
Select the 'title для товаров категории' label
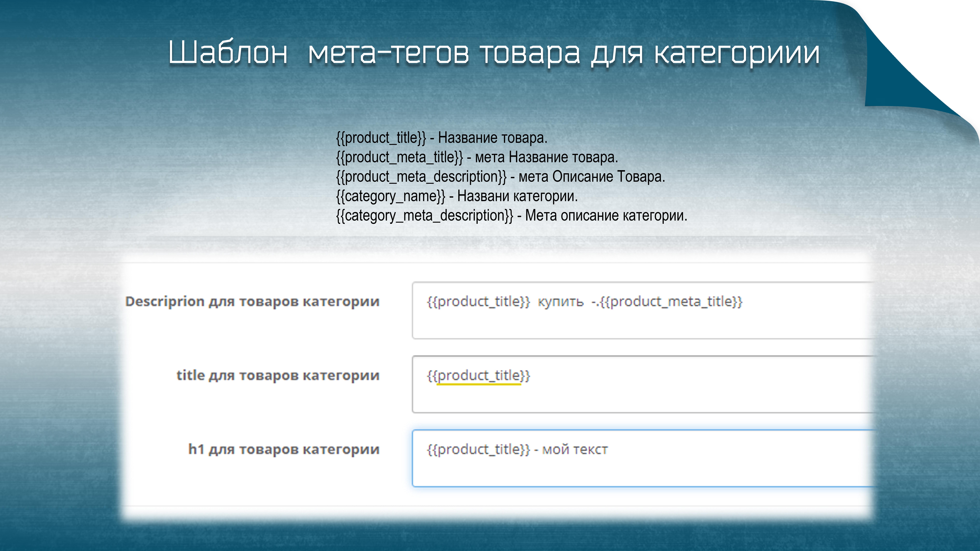click(x=278, y=376)
